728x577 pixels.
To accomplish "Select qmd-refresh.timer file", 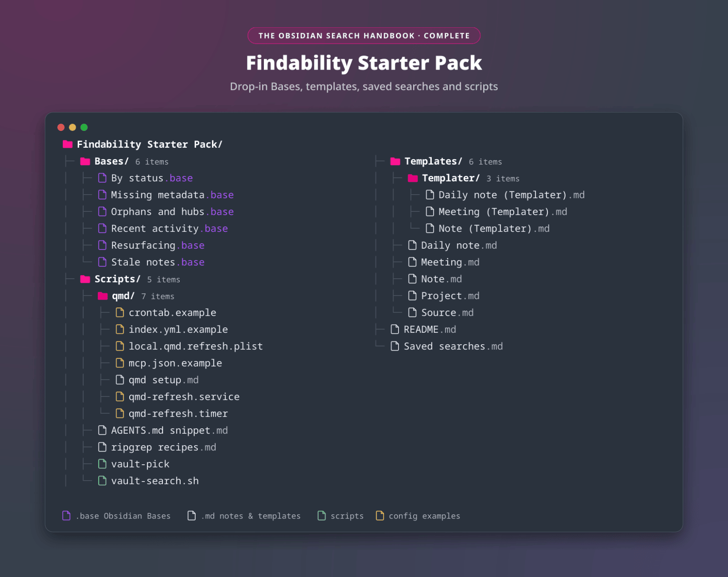I will pyautogui.click(x=178, y=414).
